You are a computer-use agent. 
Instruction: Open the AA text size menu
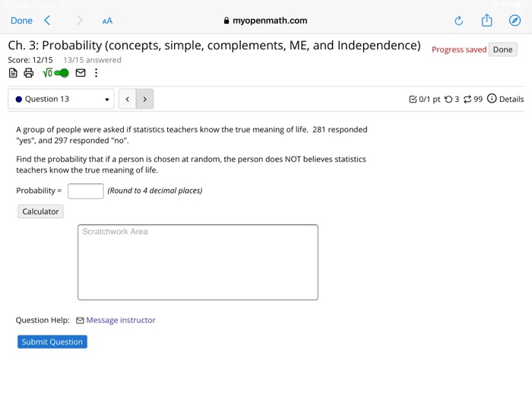click(107, 21)
